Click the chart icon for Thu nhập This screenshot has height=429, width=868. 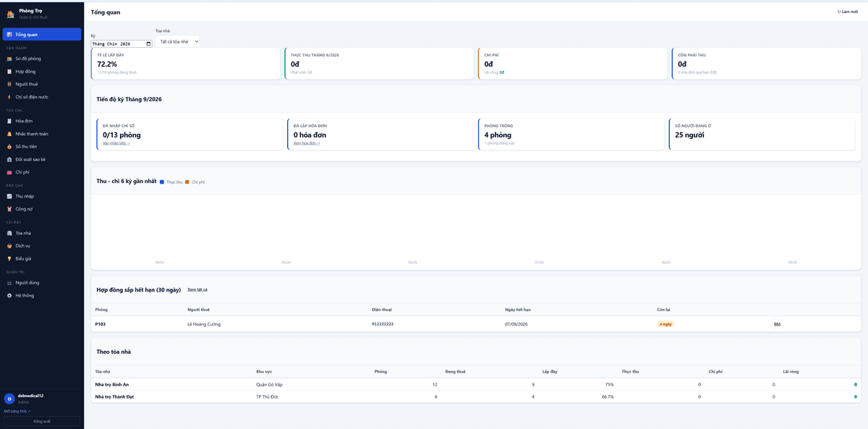click(x=9, y=196)
